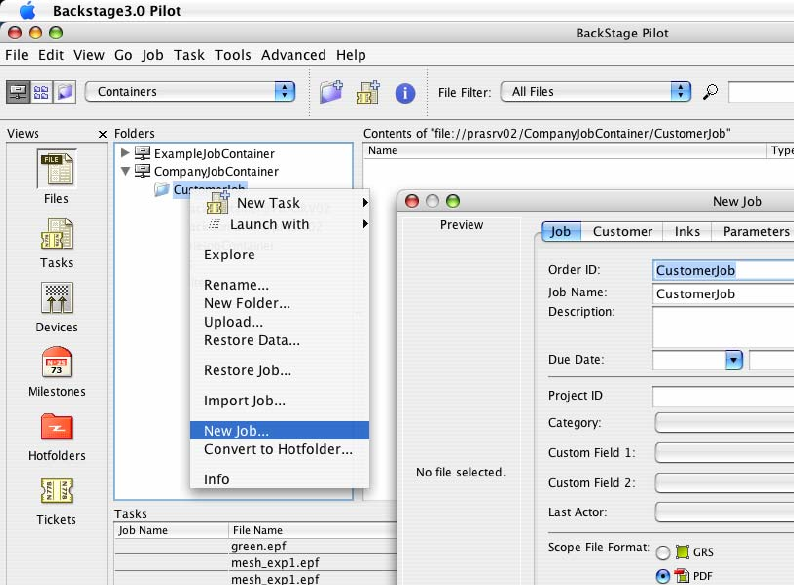Image resolution: width=794 pixels, height=585 pixels.
Task: Open the Tasks view icon
Action: (57, 234)
